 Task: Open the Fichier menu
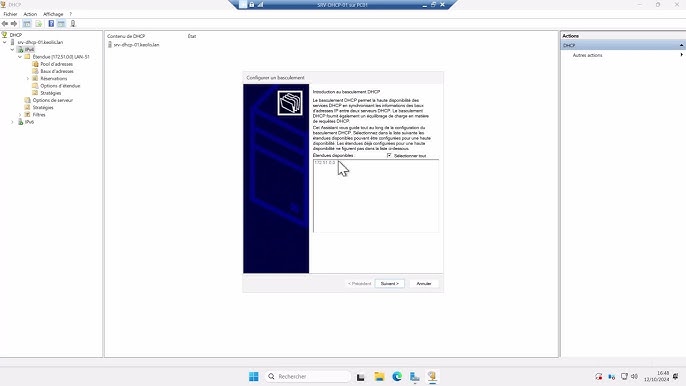10,14
